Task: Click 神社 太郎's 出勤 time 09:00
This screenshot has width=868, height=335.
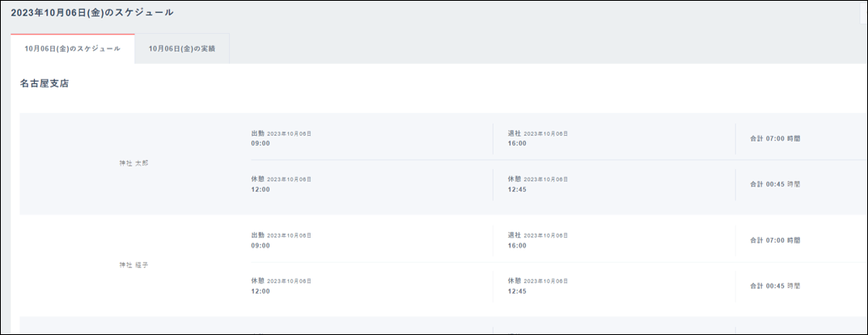Action: 260,143
